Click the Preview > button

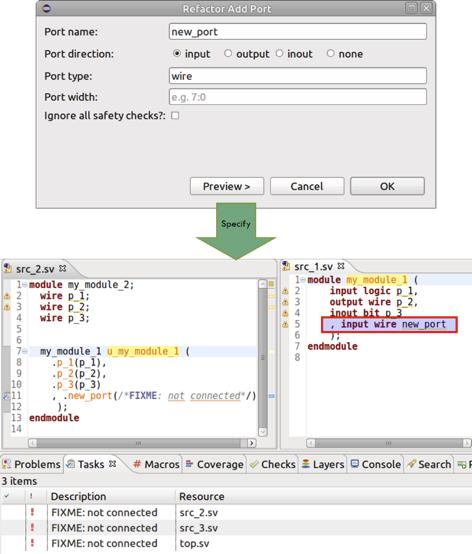click(227, 186)
